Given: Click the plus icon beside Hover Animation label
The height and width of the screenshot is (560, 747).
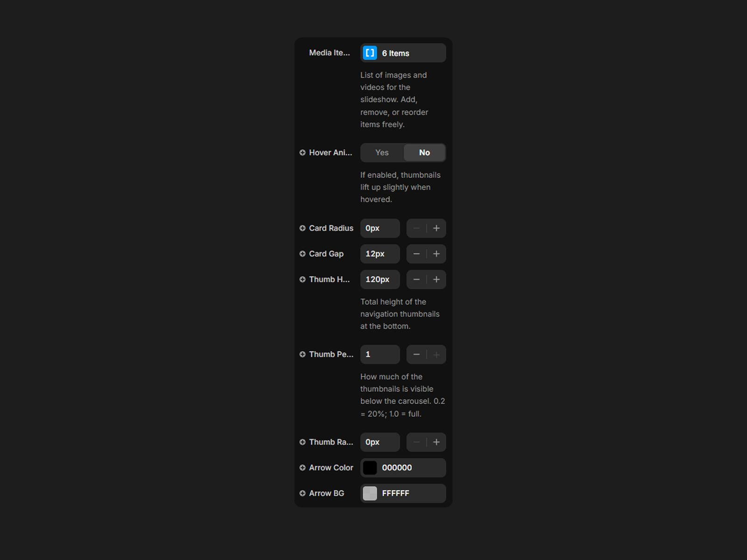Looking at the screenshot, I should point(303,153).
